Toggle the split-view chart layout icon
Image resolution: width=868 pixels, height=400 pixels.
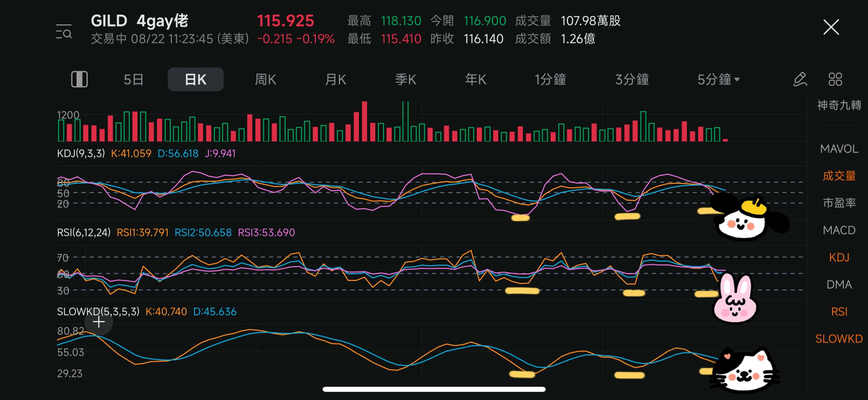79,79
